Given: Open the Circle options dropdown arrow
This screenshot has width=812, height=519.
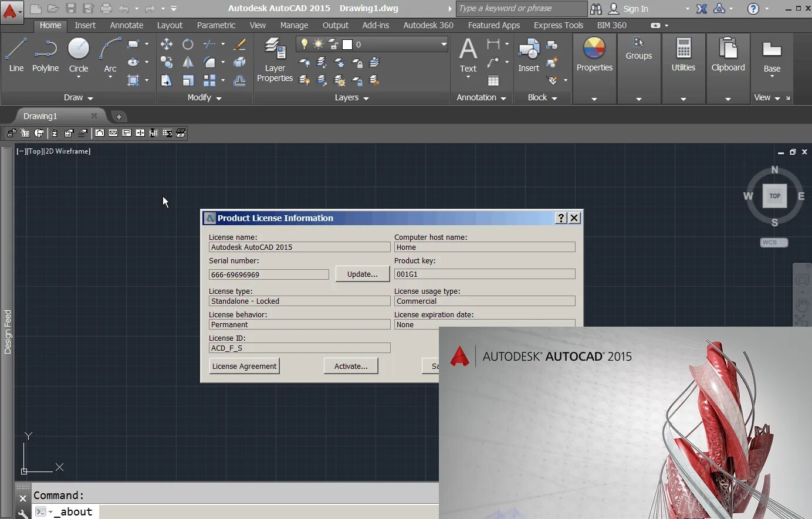Looking at the screenshot, I should 79,77.
